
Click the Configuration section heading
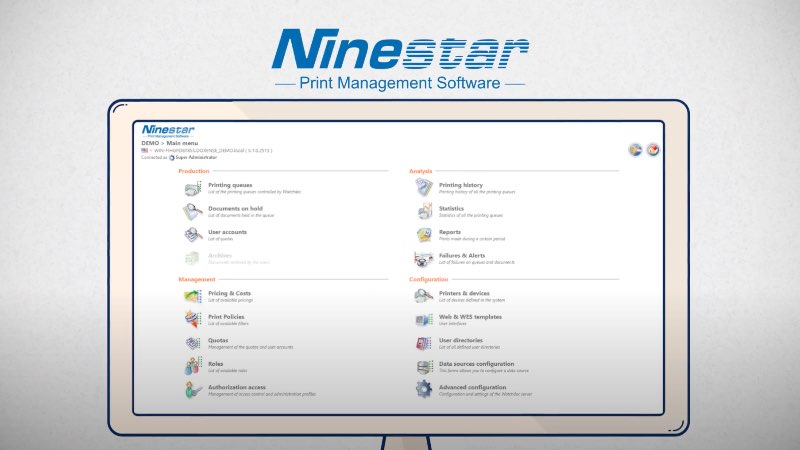[429, 279]
